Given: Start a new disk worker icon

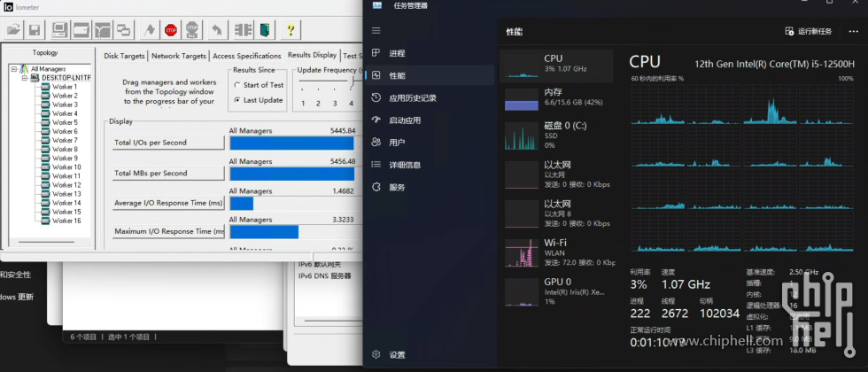Looking at the screenshot, I should 81,30.
